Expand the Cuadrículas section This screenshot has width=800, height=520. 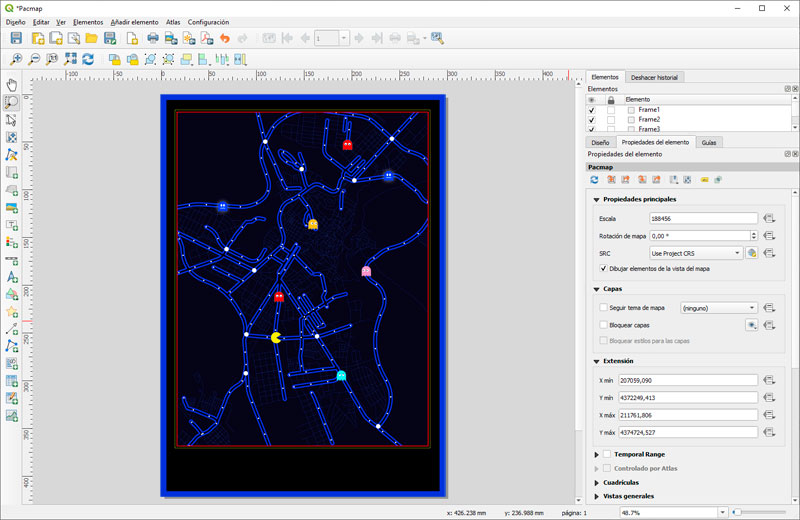tap(596, 483)
